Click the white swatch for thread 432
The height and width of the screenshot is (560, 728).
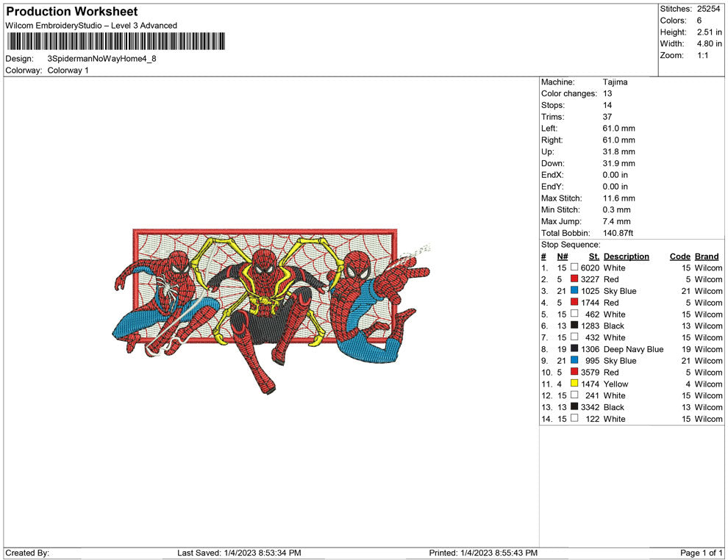coord(574,337)
